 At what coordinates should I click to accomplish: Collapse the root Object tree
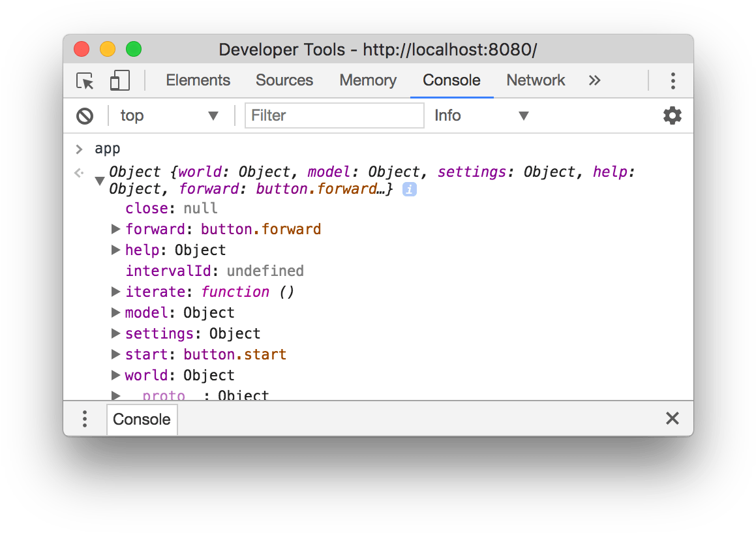(x=100, y=181)
